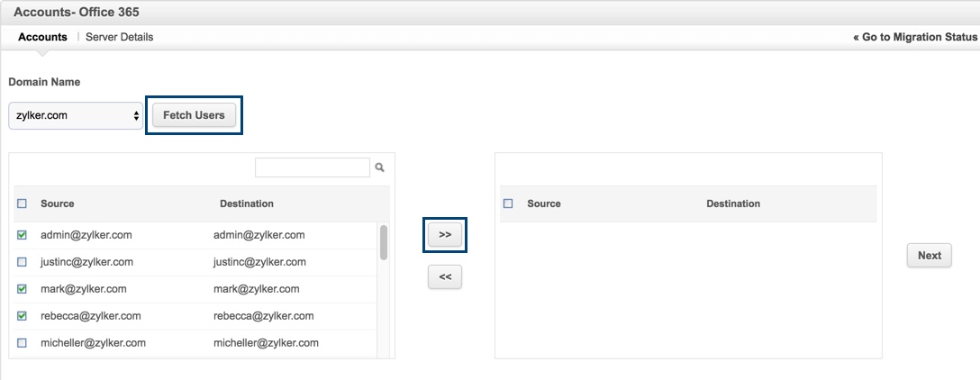Screen dimensions: 980x380
Task: Check justinc@zylker.com checkbox
Action: [22, 262]
